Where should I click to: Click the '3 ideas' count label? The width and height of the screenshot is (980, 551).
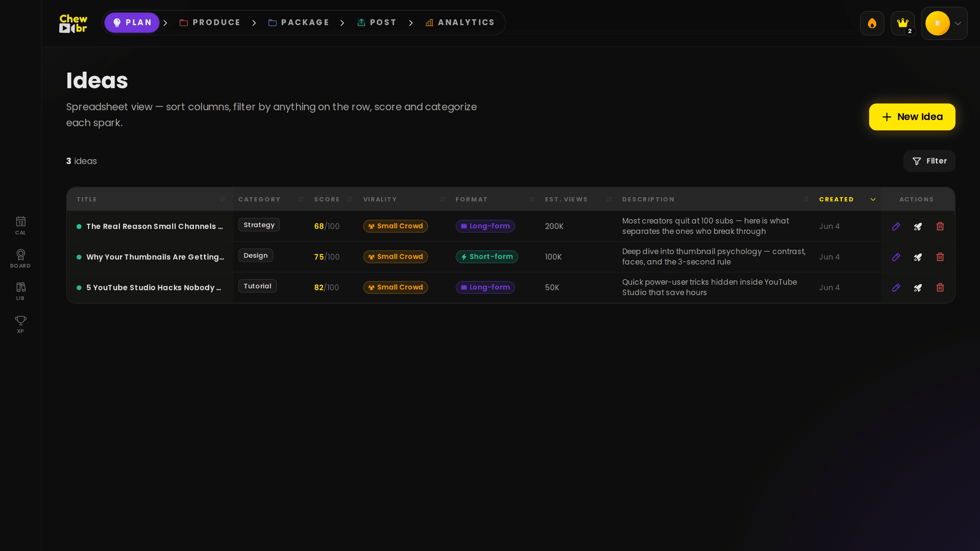(x=81, y=161)
